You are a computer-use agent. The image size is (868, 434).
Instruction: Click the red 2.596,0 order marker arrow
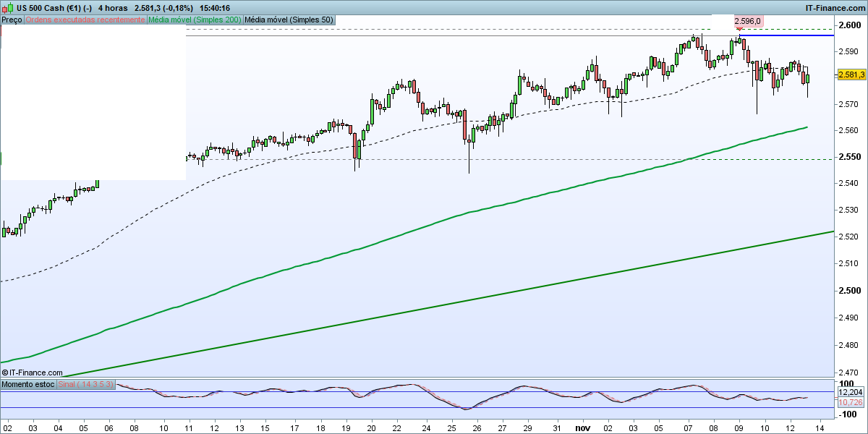[x=739, y=29]
